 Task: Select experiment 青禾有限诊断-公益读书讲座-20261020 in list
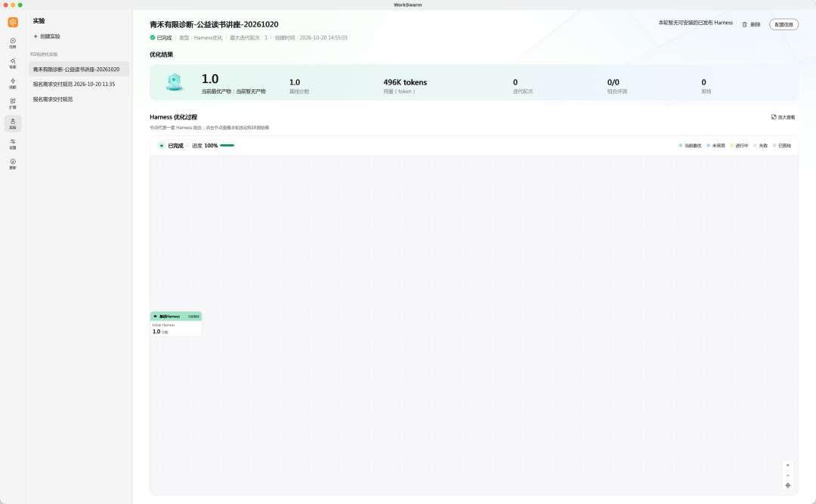pos(79,70)
